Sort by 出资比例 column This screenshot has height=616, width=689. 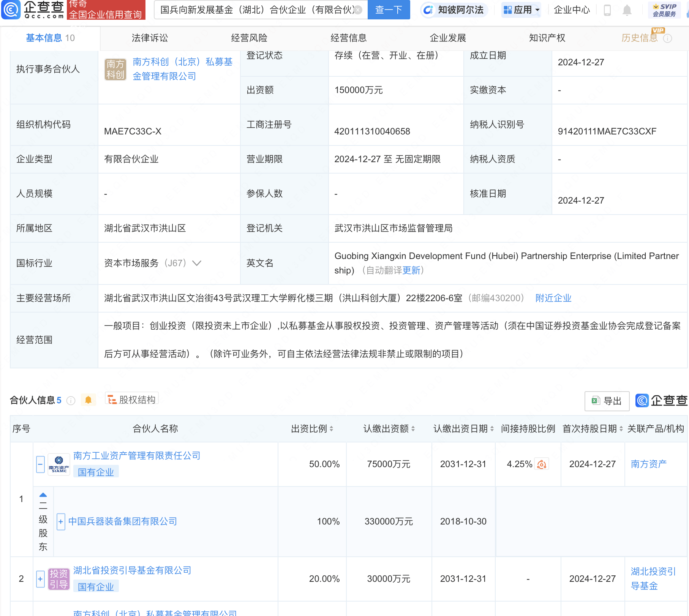click(332, 429)
